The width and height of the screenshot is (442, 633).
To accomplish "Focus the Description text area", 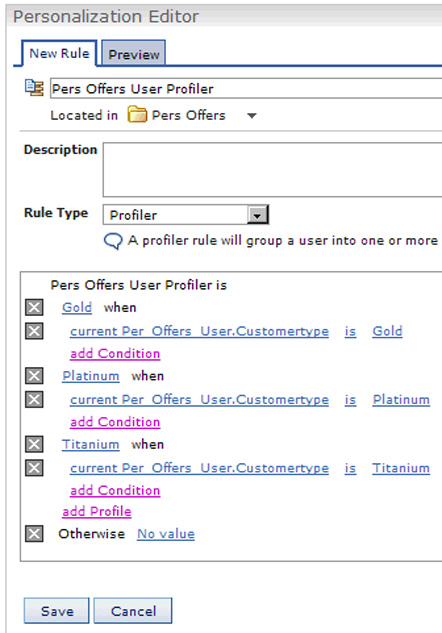I will pos(272,170).
